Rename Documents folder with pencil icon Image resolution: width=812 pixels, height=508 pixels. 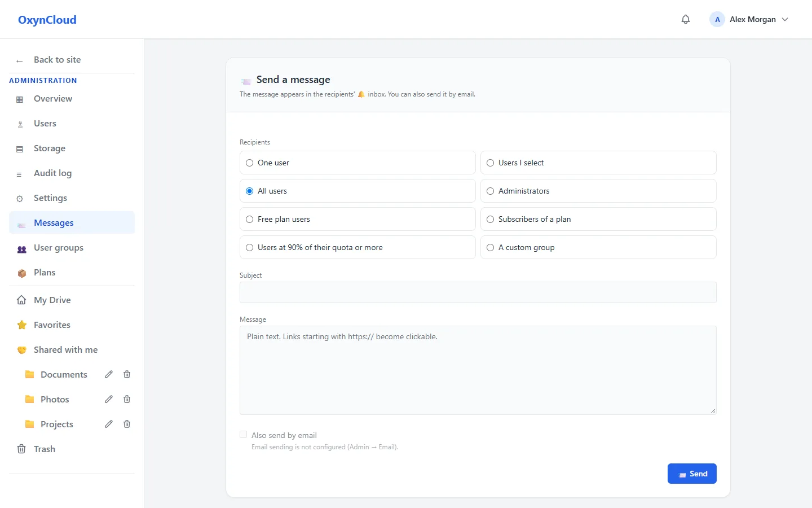pos(109,374)
